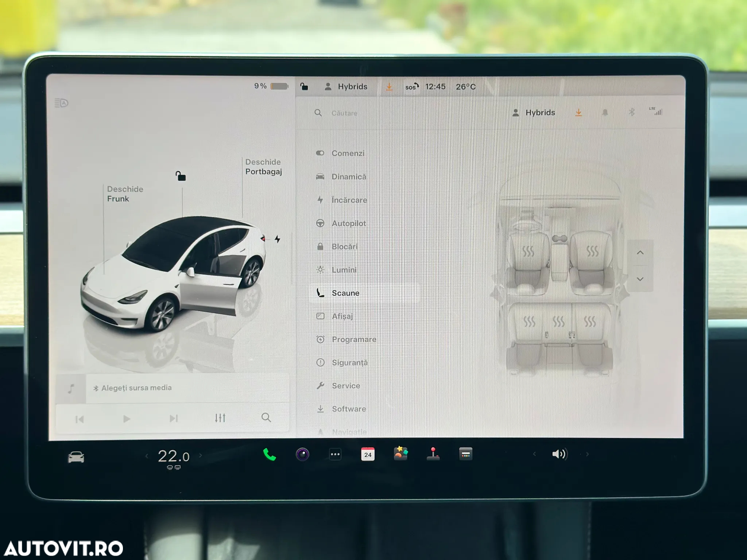The image size is (747, 560).
Task: Toggle front left seat heater
Action: click(x=528, y=251)
